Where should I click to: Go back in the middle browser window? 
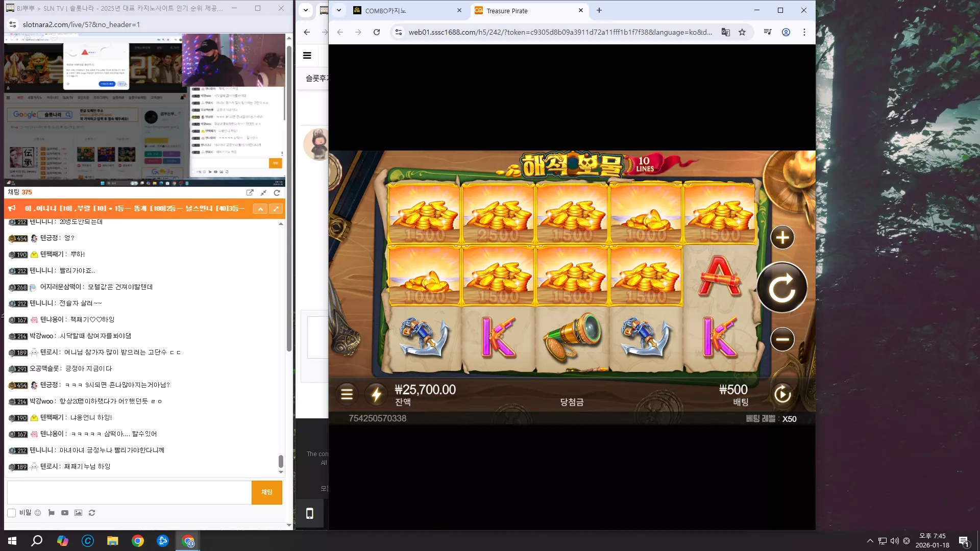(307, 32)
